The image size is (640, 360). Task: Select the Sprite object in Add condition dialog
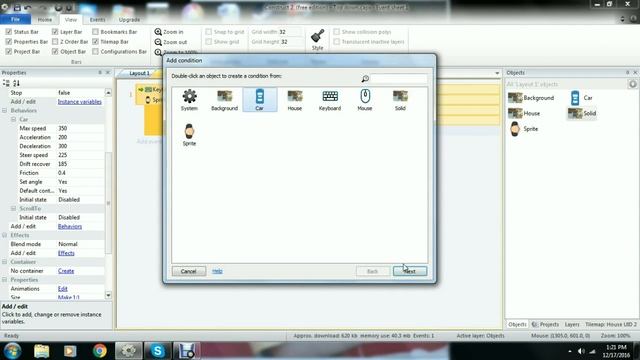click(189, 135)
